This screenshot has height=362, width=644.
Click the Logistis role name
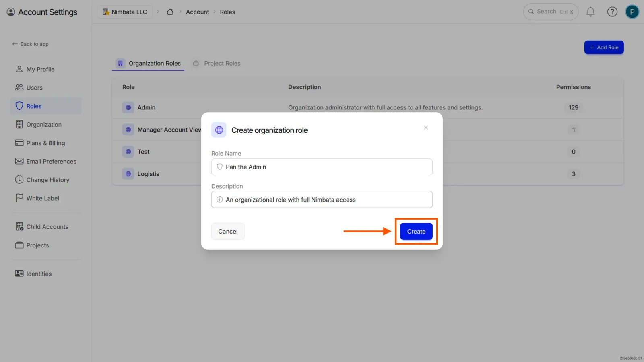148,174
